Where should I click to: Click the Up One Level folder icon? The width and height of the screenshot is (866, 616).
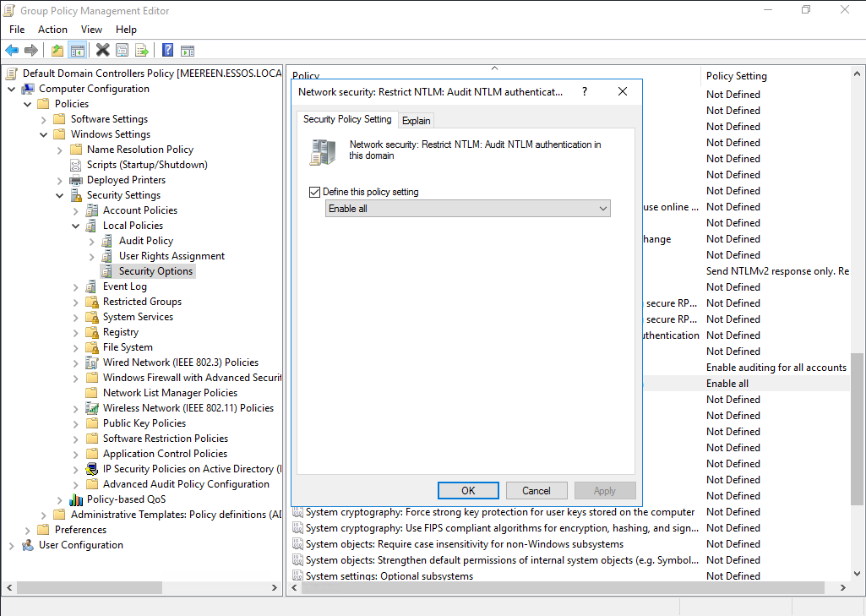pyautogui.click(x=57, y=51)
